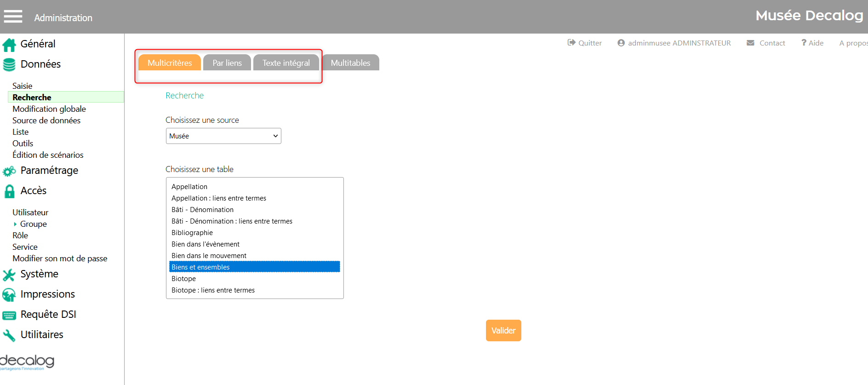The width and height of the screenshot is (868, 385).
Task: Open the Musée source dropdown
Action: [223, 136]
